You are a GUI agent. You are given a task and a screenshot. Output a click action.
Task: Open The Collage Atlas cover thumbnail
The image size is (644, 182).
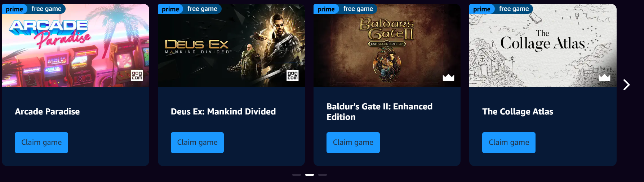(543, 45)
